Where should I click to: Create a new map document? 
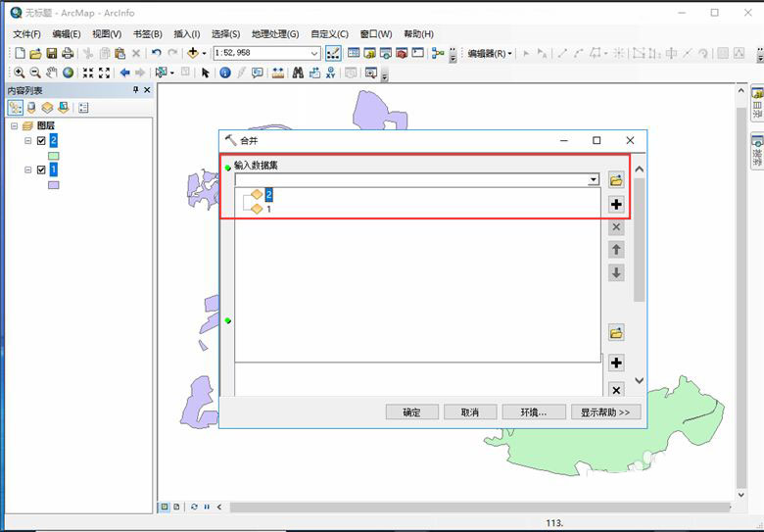[20, 53]
